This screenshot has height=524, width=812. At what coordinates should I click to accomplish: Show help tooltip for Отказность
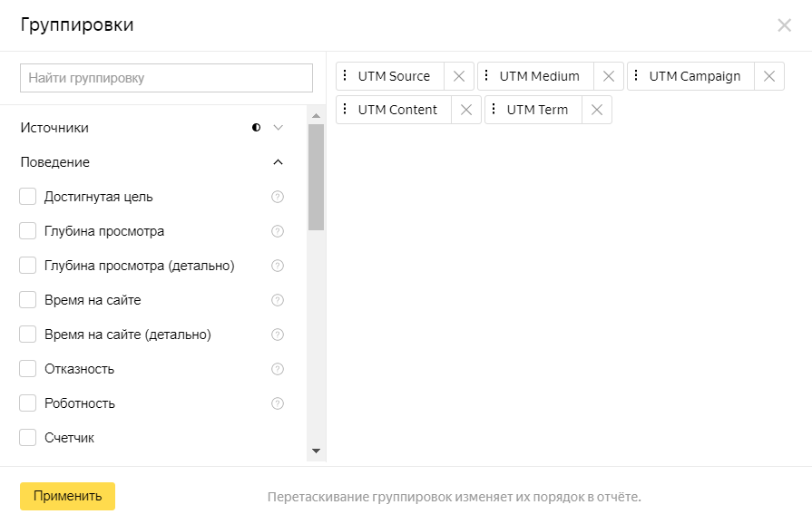pyautogui.click(x=278, y=369)
